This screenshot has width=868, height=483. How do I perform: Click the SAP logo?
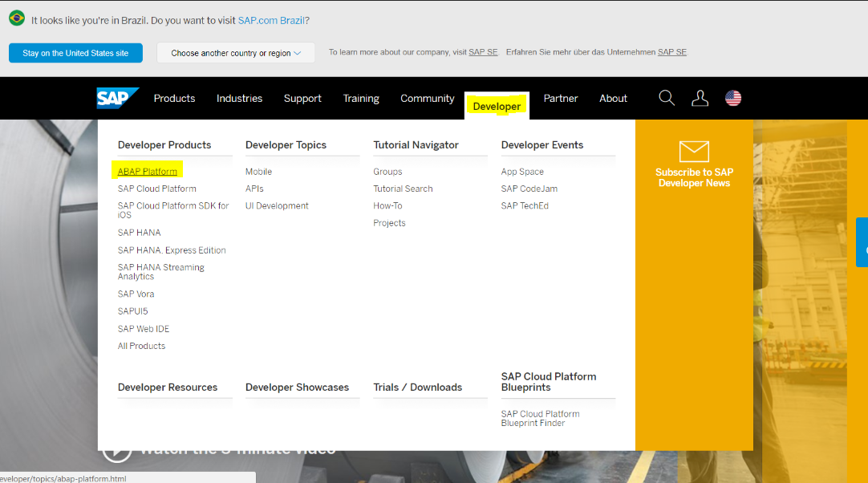(x=117, y=98)
